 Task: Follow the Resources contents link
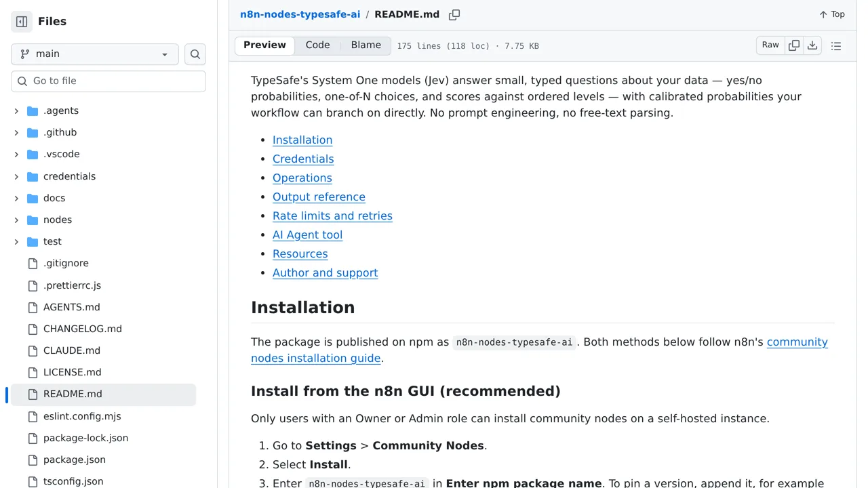[x=300, y=253]
